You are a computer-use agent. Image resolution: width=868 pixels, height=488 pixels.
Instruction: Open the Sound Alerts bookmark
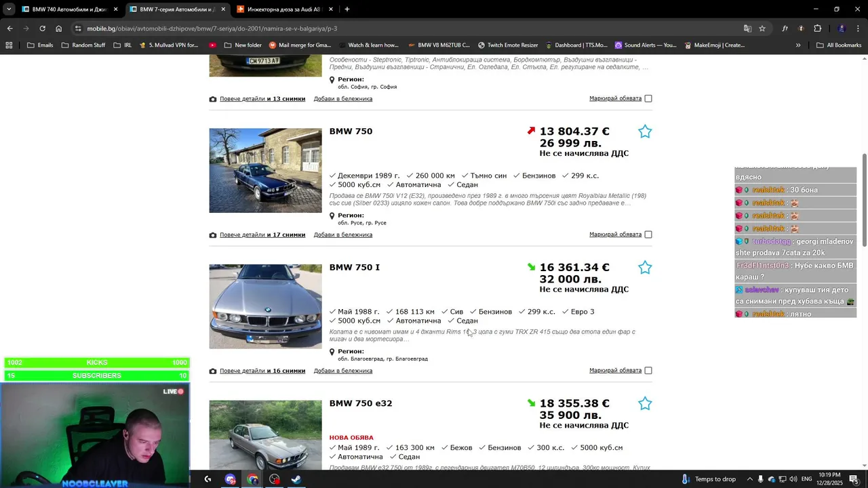click(646, 45)
